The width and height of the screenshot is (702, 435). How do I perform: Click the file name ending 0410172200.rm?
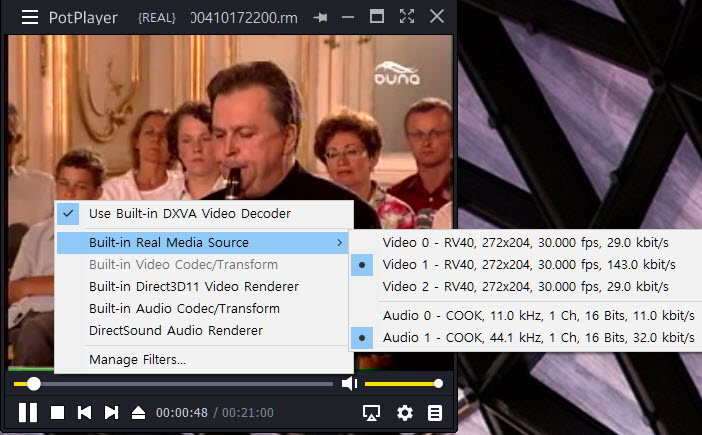pos(244,18)
